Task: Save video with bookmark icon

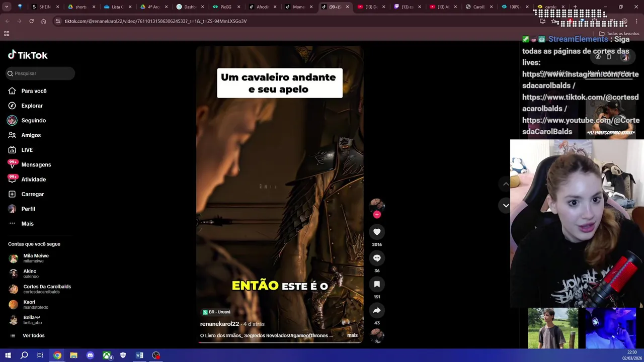Action: (377, 284)
